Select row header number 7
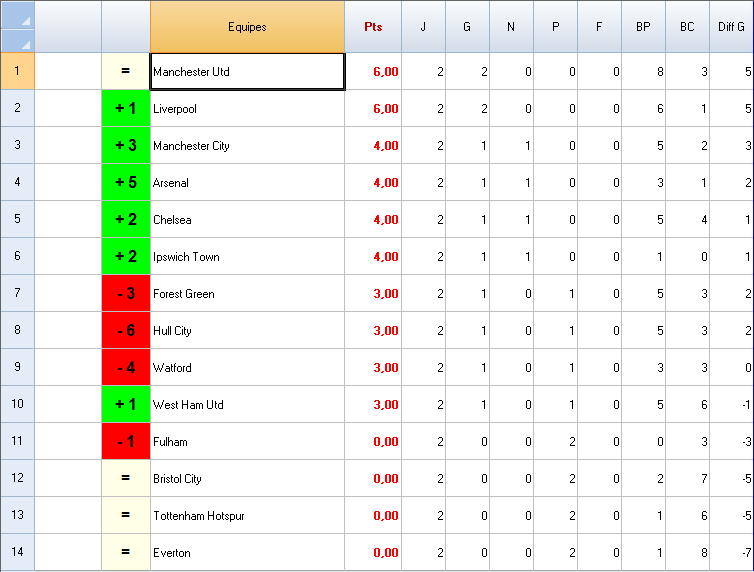 [17, 294]
